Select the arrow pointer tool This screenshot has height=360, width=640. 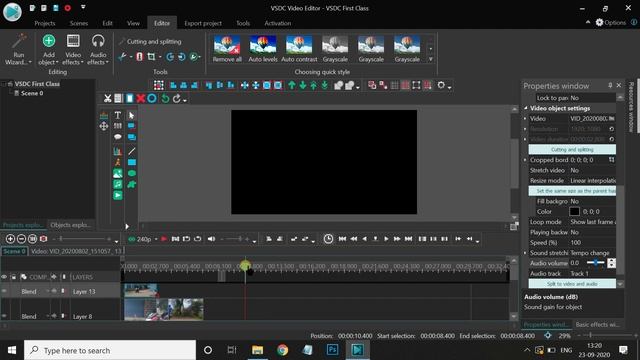[131, 116]
